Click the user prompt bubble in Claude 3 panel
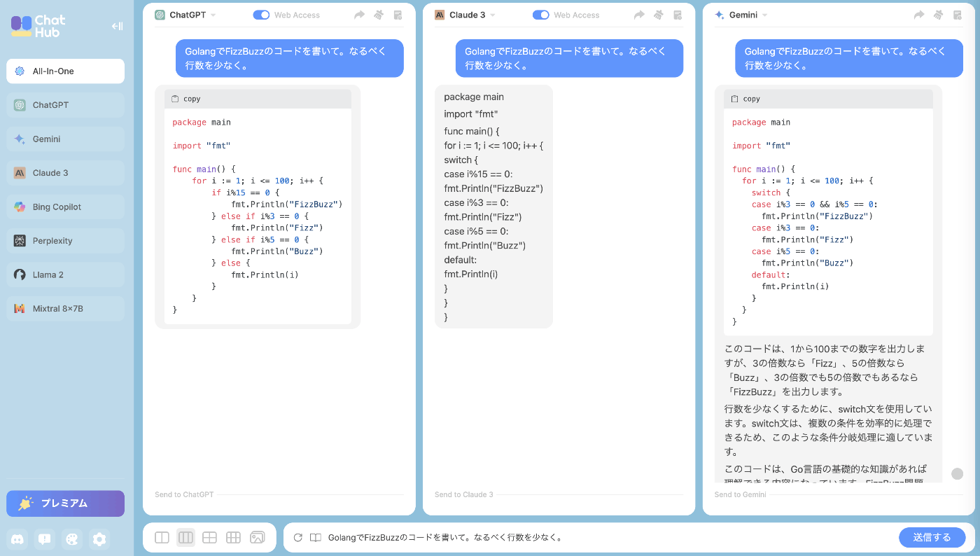Screen dimensions: 980x556 [569, 58]
